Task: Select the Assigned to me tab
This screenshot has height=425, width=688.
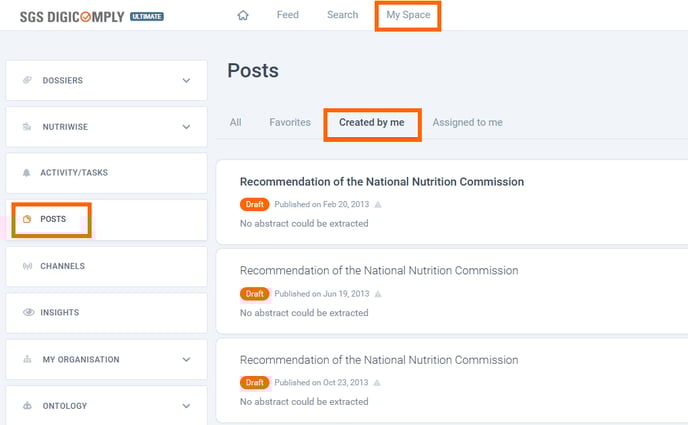Action: pos(467,123)
